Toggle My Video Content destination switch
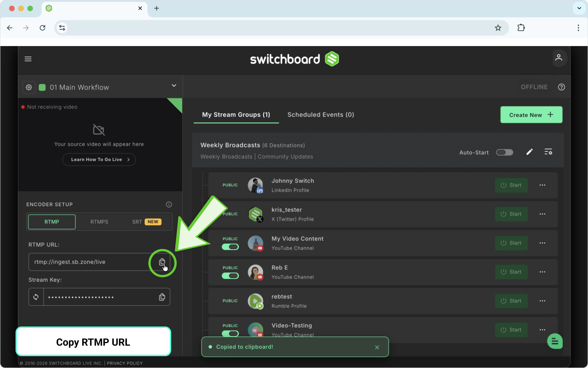The width and height of the screenshot is (588, 368). tap(230, 247)
